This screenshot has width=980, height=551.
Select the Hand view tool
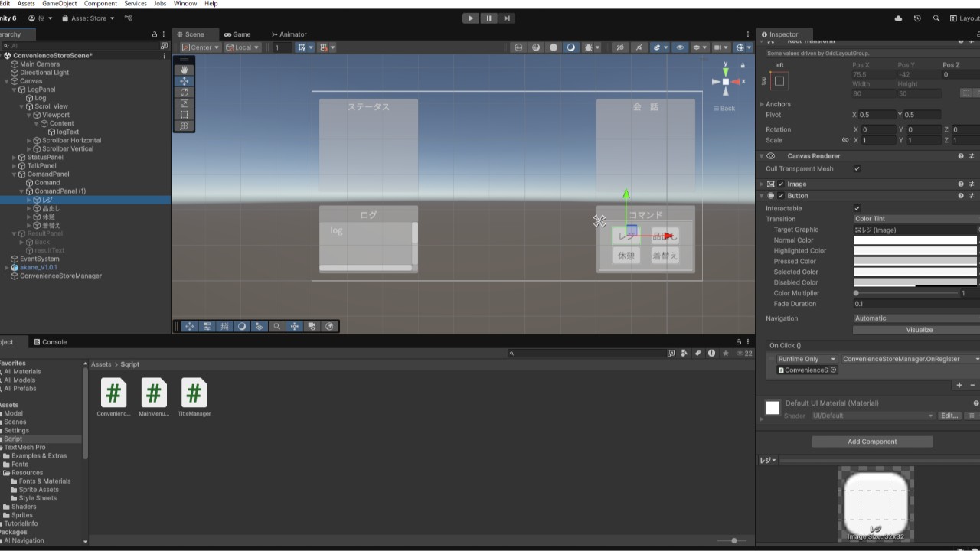click(185, 70)
